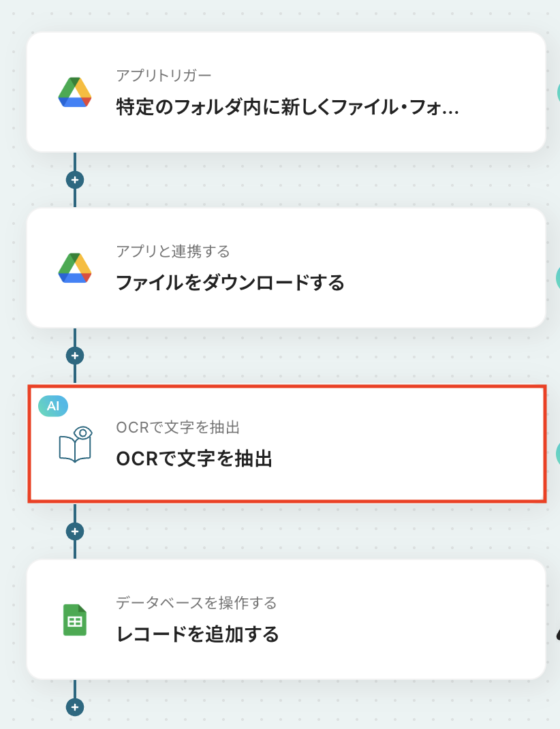Click the open book OCR icon
560x729 pixels.
tap(76, 444)
